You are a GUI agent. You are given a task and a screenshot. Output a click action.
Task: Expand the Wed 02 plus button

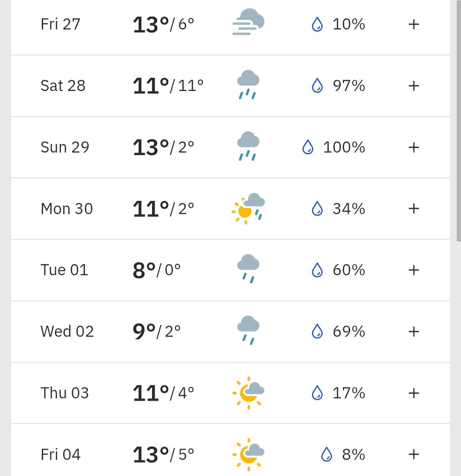(414, 332)
